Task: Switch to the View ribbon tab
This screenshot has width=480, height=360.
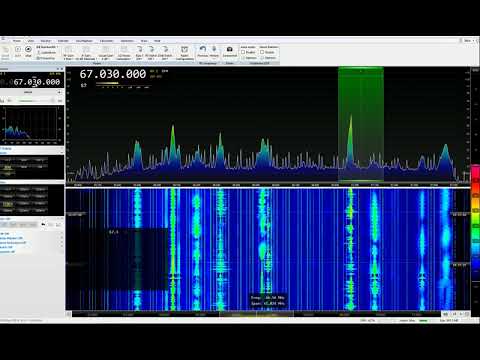Action: coord(31,41)
